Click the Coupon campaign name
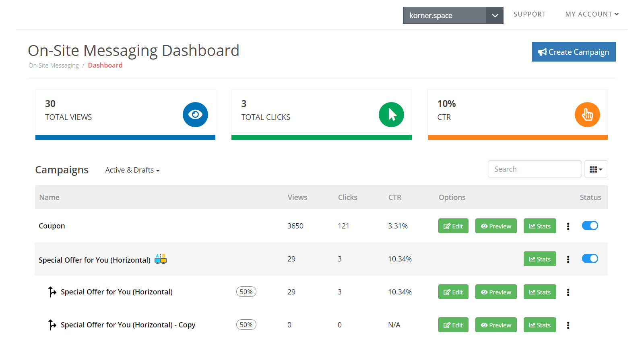644x362 pixels. [x=52, y=226]
